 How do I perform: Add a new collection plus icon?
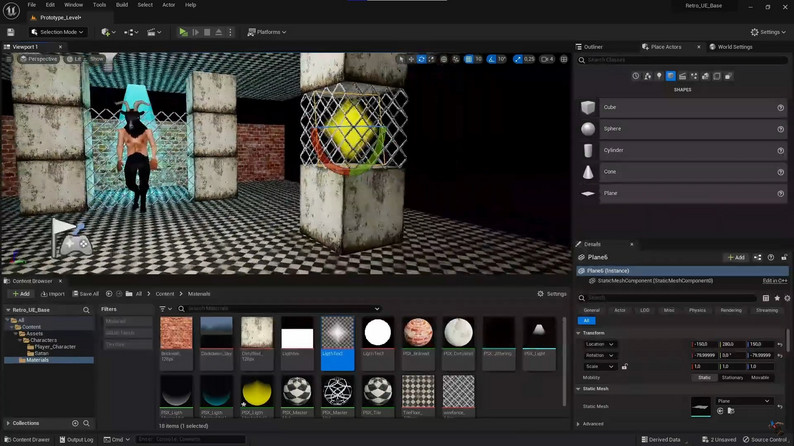[75, 423]
